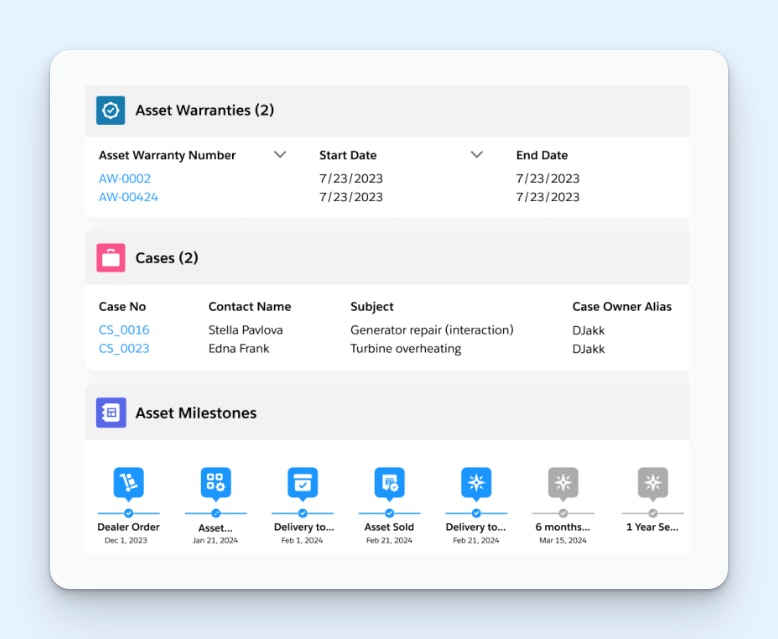The width and height of the screenshot is (778, 639).
Task: Select the Dealer Order milestone icon
Action: tap(129, 483)
